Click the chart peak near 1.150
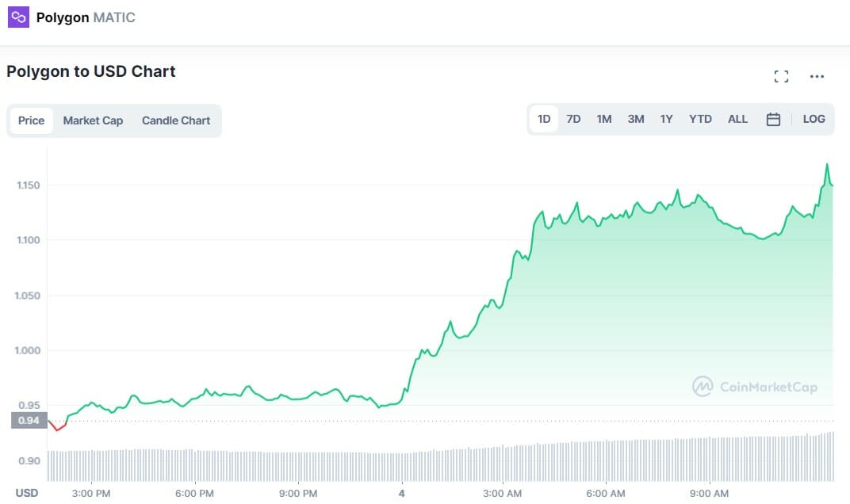This screenshot has height=504, width=850. click(x=827, y=165)
